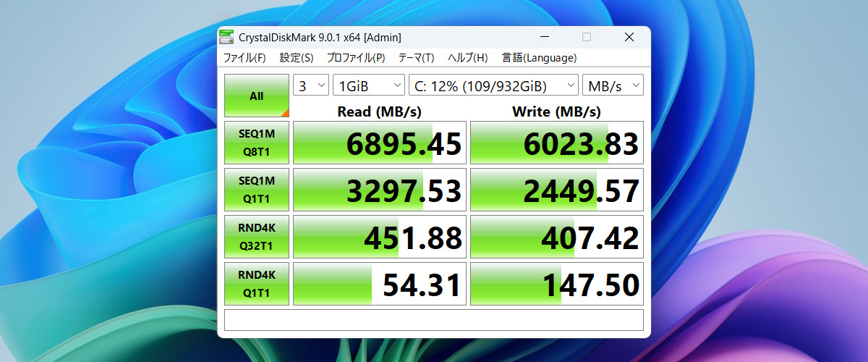
Task: Run all benchmarks with the All button
Action: (x=257, y=96)
